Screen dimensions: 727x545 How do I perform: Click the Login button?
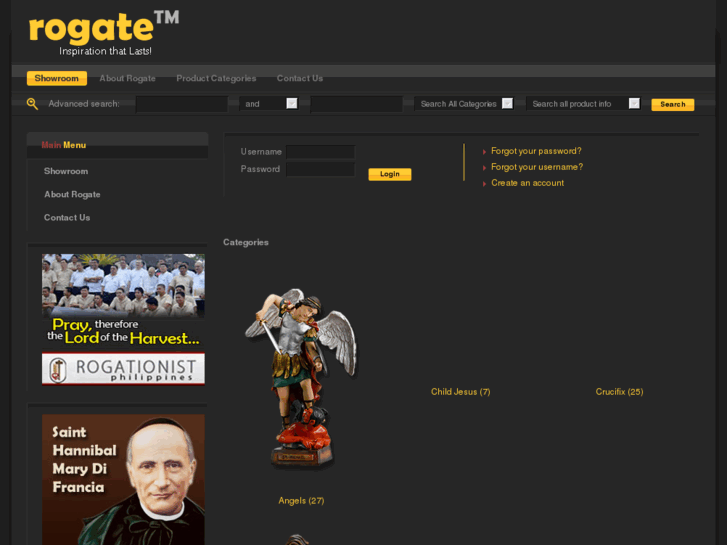pos(389,174)
